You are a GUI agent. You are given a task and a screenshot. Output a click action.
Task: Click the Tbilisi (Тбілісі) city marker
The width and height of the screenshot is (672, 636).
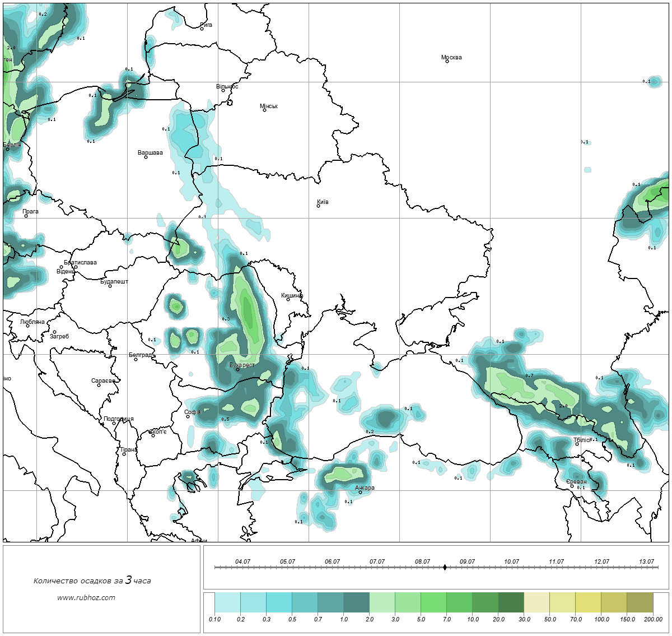click(x=577, y=444)
